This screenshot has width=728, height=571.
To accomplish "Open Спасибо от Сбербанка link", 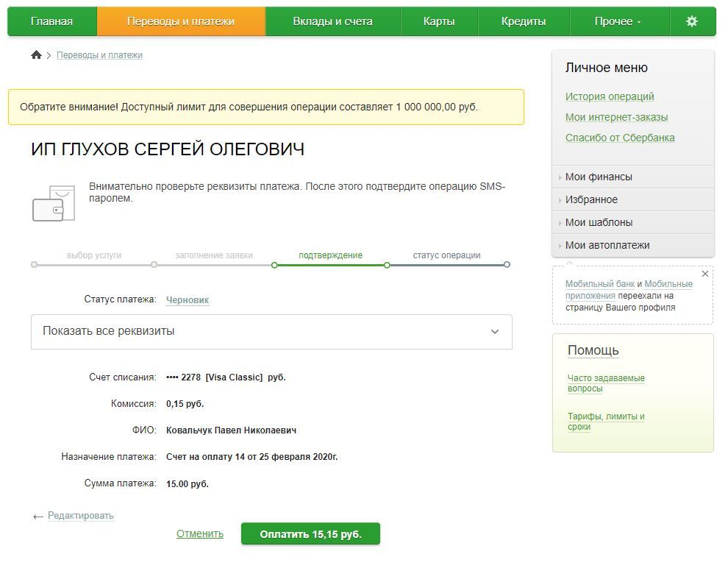I will (620, 138).
